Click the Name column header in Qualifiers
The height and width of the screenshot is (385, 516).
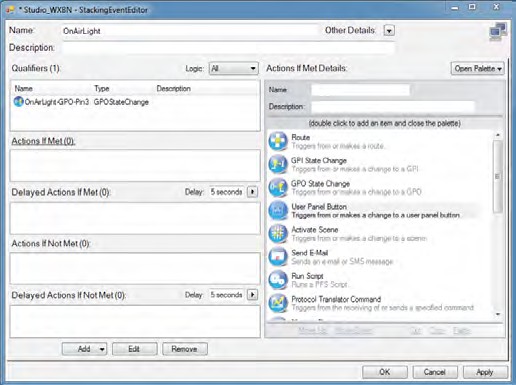tap(24, 89)
